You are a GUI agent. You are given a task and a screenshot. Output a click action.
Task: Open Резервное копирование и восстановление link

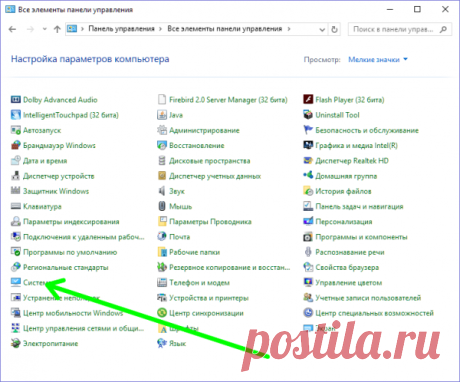pos(230,267)
